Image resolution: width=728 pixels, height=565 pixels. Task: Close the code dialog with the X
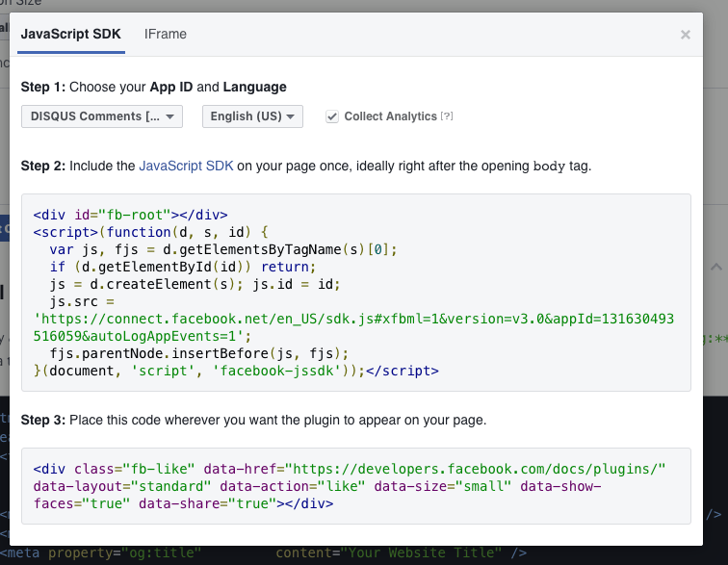[686, 35]
